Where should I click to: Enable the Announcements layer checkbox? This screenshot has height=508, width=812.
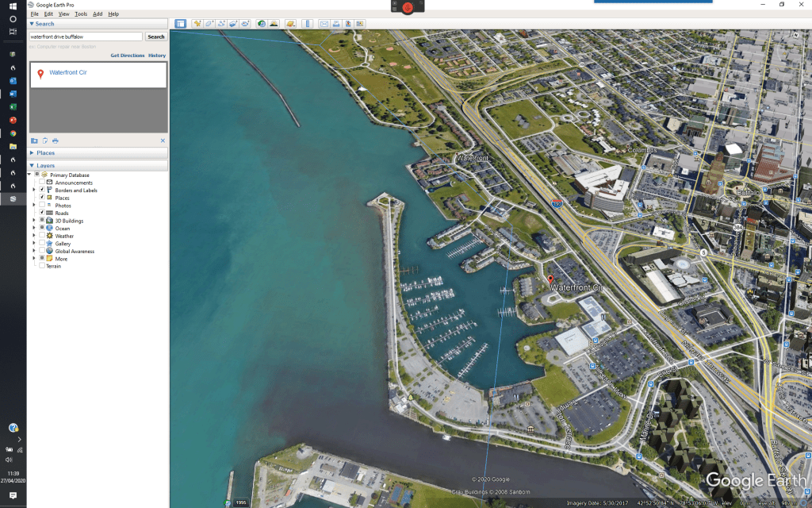[41, 183]
